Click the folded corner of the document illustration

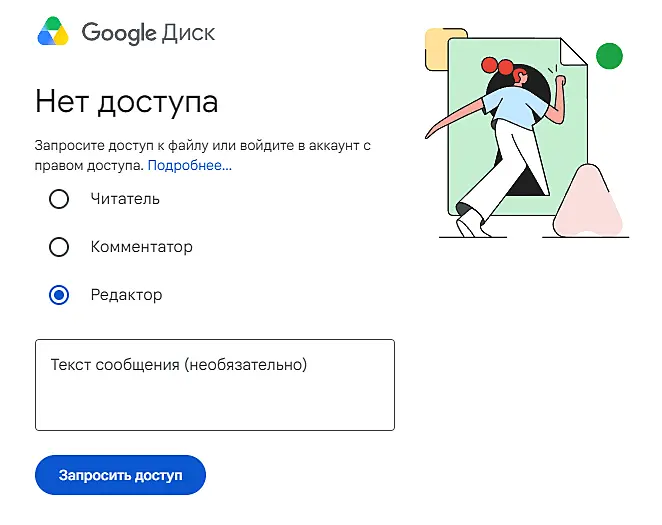click(x=573, y=51)
